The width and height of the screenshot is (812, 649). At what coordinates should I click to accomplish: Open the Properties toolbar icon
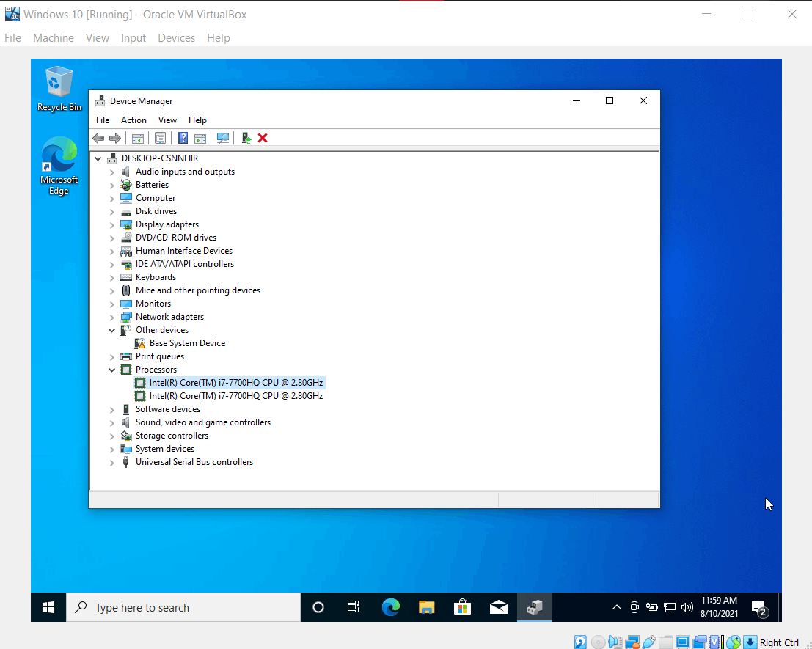[x=160, y=138]
